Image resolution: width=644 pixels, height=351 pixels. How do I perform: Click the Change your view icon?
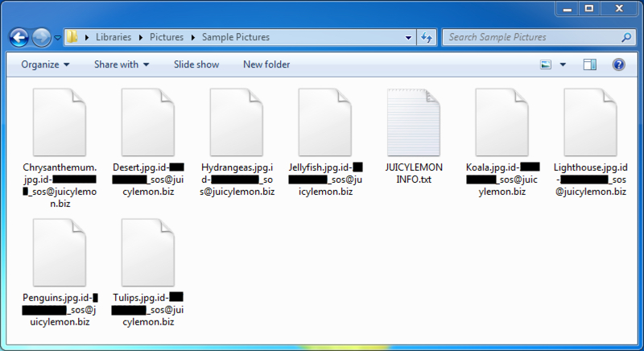click(547, 64)
